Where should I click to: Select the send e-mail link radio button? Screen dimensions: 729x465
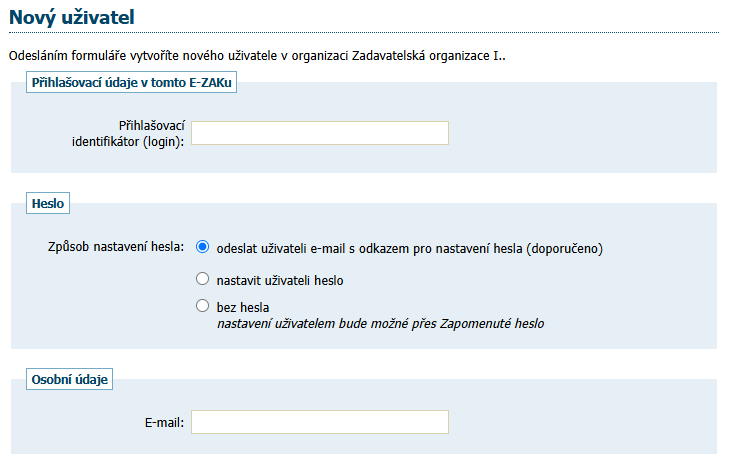pos(203,247)
